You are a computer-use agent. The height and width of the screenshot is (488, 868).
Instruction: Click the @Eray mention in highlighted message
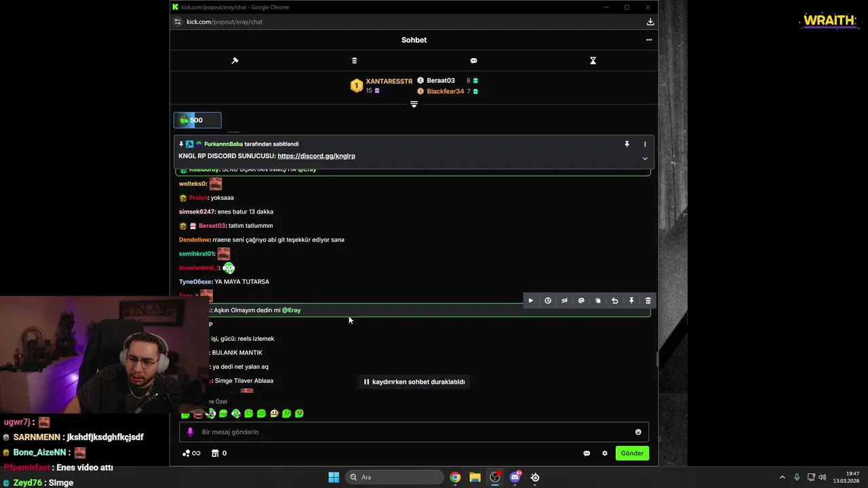[x=292, y=310]
